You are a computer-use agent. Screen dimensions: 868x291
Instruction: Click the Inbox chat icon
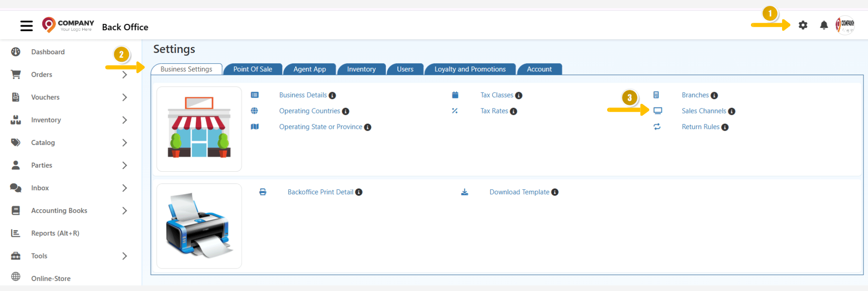[16, 188]
